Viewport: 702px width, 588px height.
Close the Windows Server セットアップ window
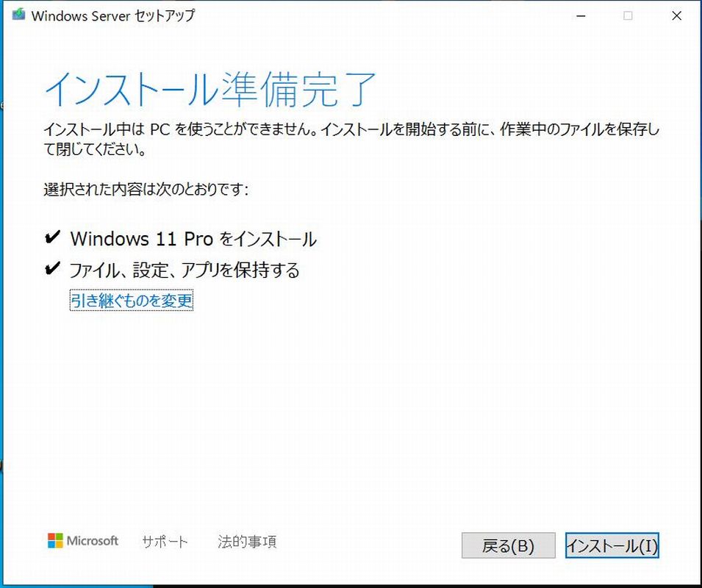click(x=676, y=16)
